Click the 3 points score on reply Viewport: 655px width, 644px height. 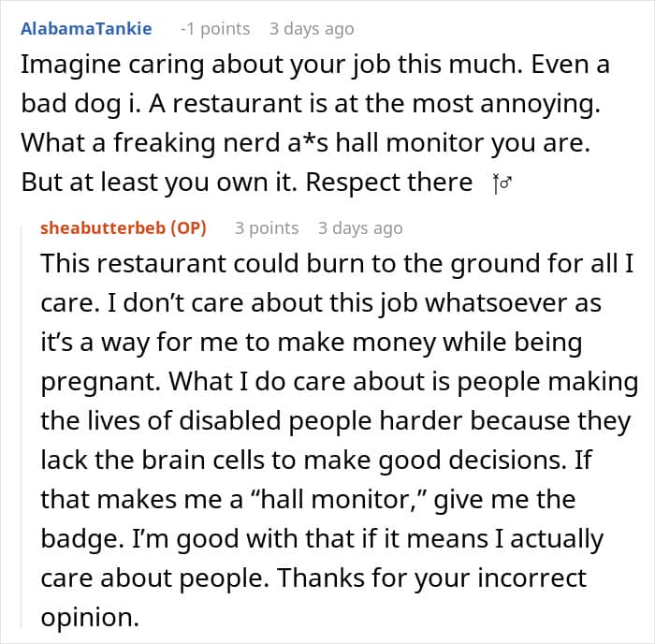267,228
